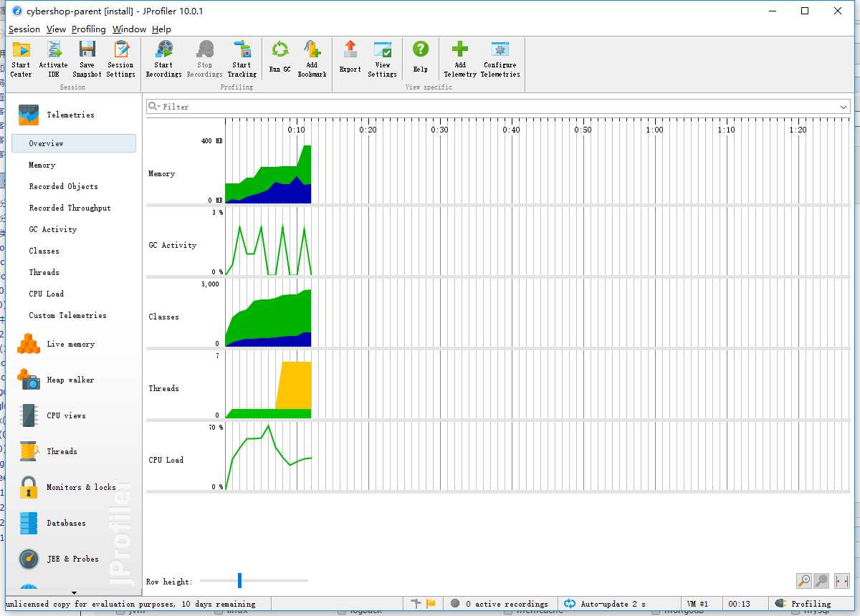
Task: Click the scale-to-fit window icon
Action: pyautogui.click(x=842, y=581)
